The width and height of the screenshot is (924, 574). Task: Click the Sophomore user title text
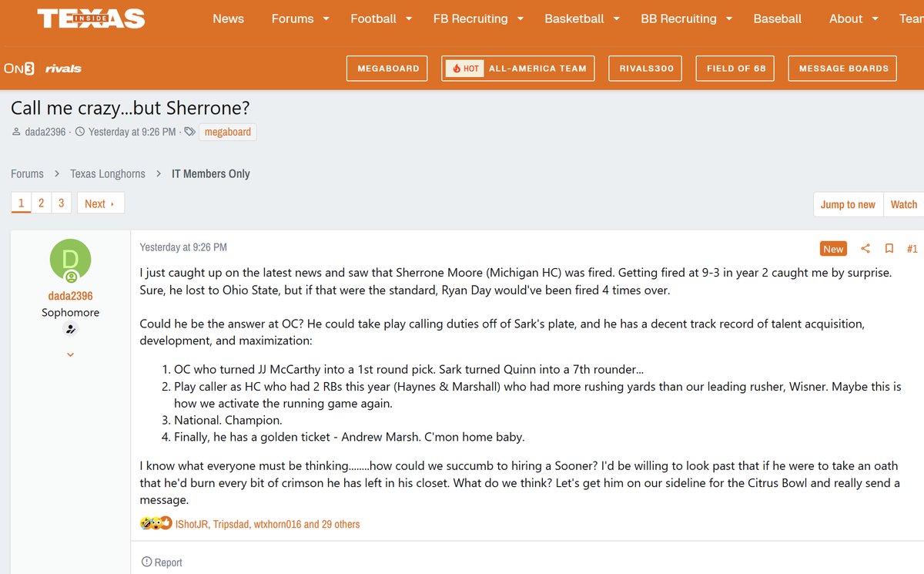coord(70,313)
